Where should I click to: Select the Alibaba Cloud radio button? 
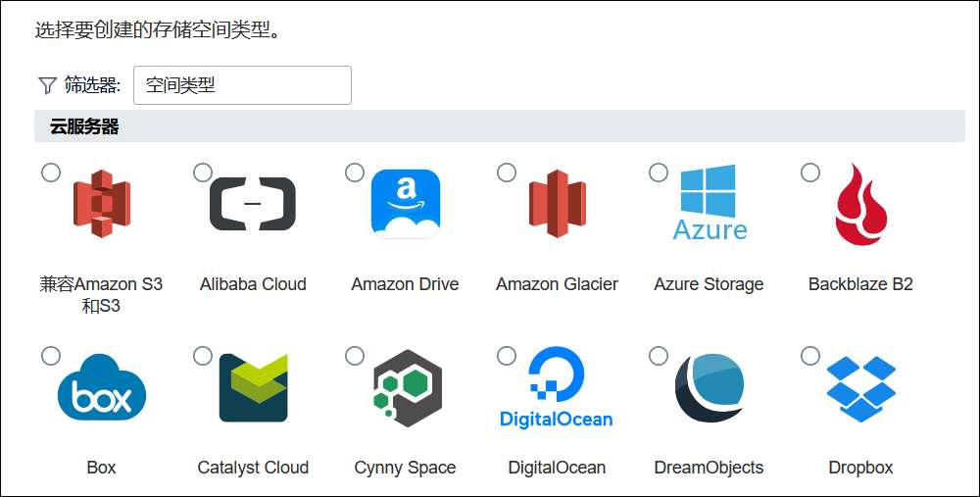[x=203, y=173]
